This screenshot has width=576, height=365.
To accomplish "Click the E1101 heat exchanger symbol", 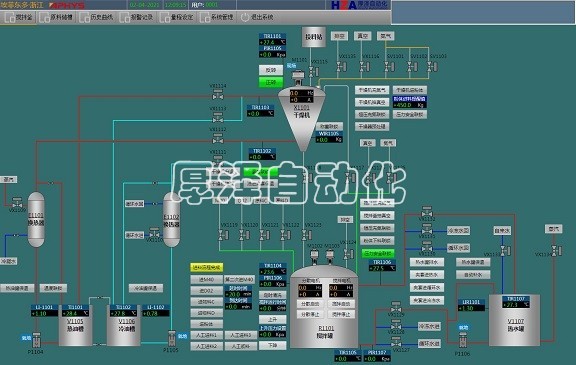I will 36,219.
